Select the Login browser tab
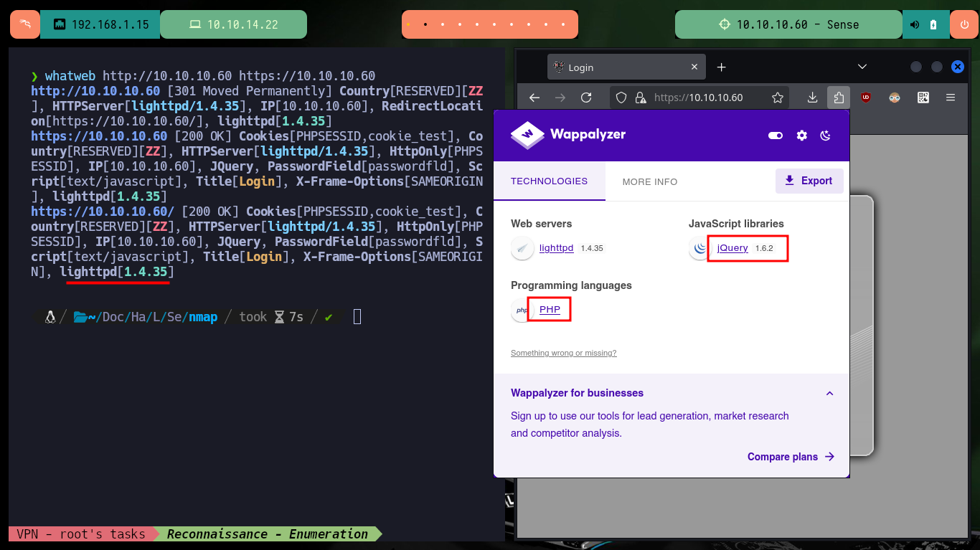The image size is (980, 550). pos(626,67)
